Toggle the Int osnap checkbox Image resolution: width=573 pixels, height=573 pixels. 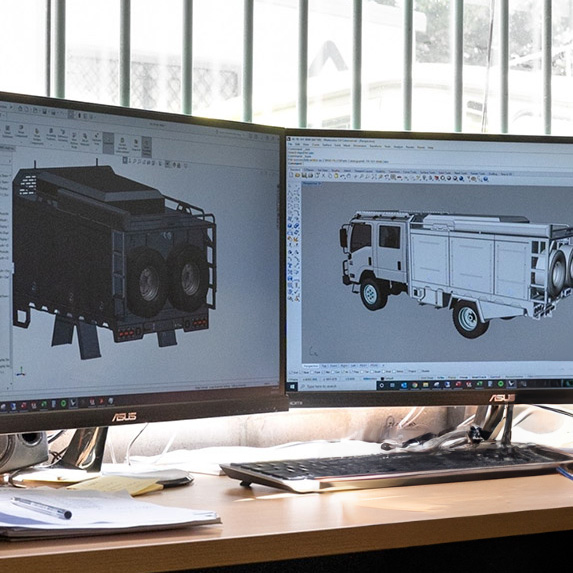[344, 372]
